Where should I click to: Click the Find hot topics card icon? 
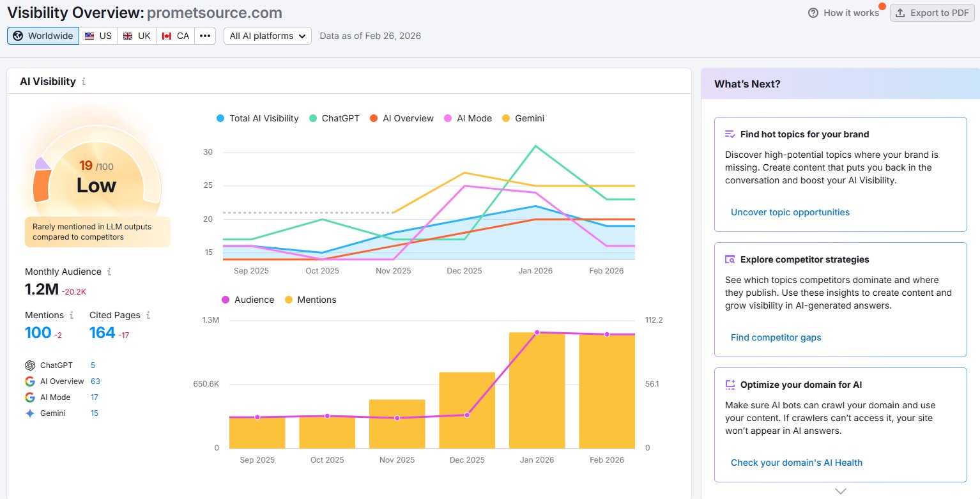click(730, 134)
